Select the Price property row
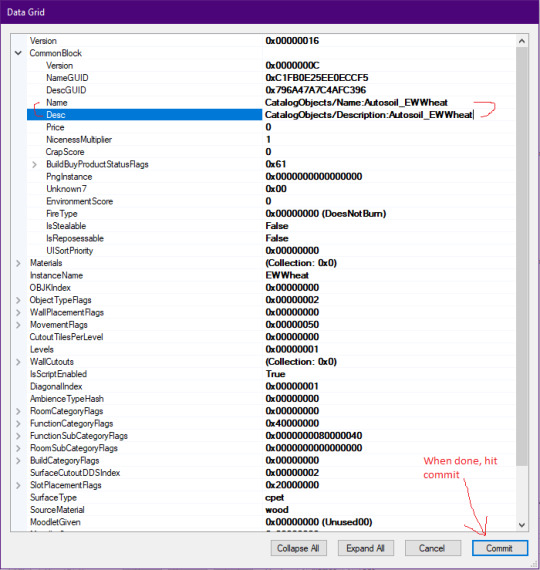Screen dimensions: 540x570 (x=271, y=127)
